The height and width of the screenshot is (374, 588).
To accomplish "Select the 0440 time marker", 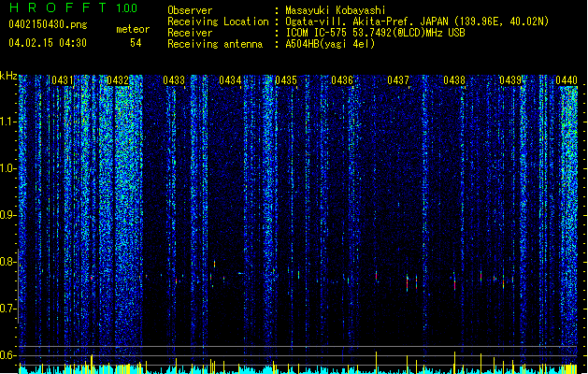I will click(x=566, y=80).
